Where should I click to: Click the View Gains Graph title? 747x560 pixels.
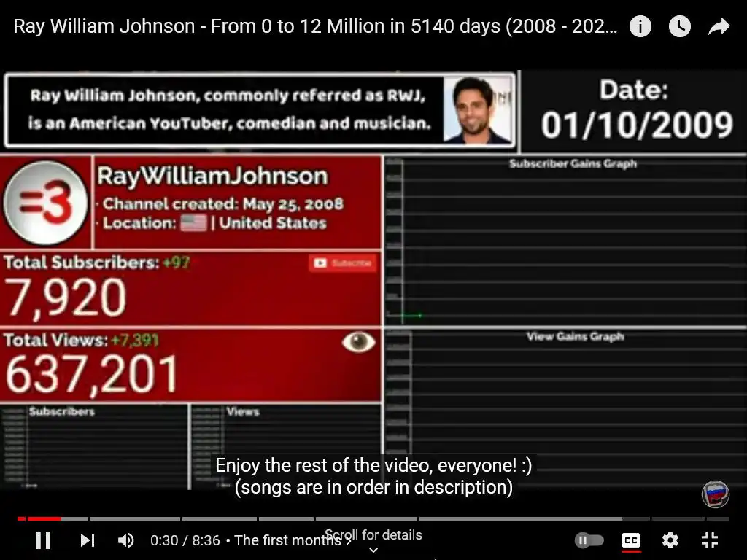coord(575,337)
